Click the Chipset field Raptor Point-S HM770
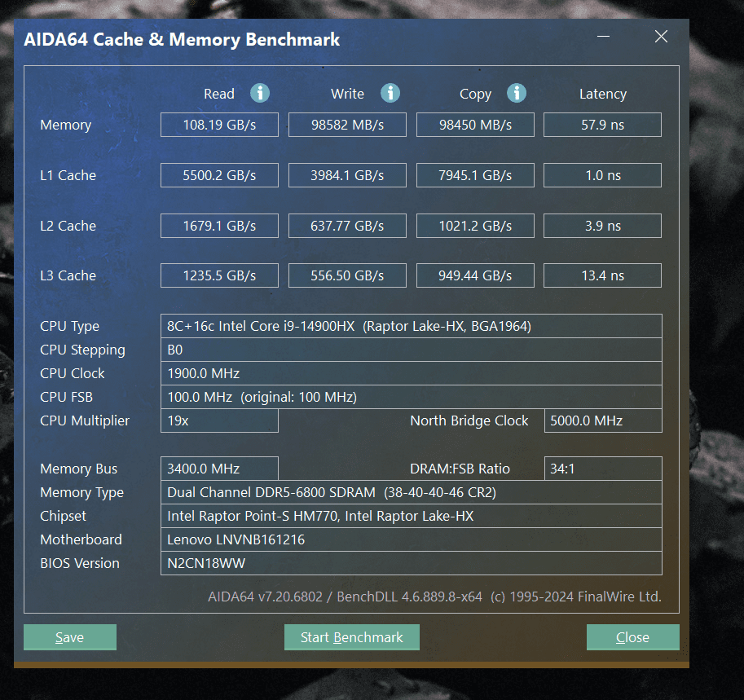This screenshot has width=744, height=700. [412, 516]
